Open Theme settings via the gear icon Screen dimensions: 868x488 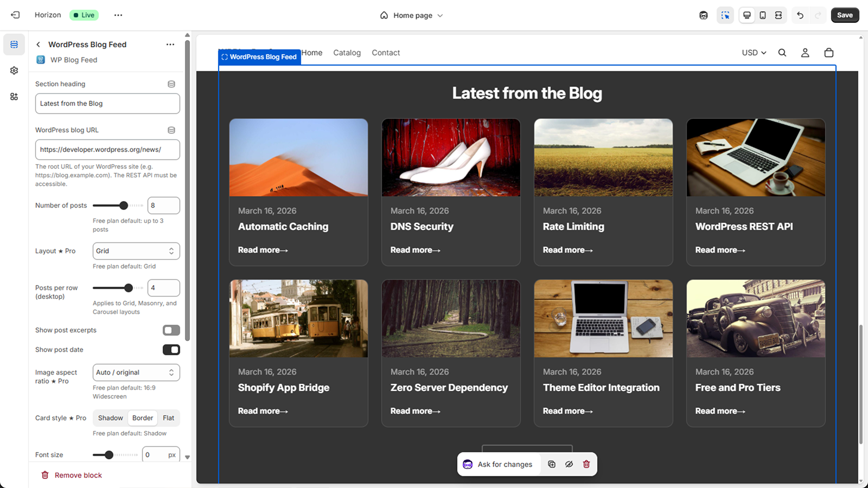click(x=14, y=70)
